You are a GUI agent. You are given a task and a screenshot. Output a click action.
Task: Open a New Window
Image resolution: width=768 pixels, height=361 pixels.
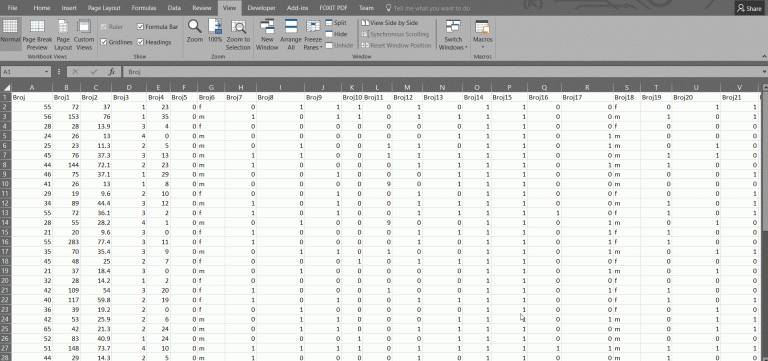click(267, 35)
